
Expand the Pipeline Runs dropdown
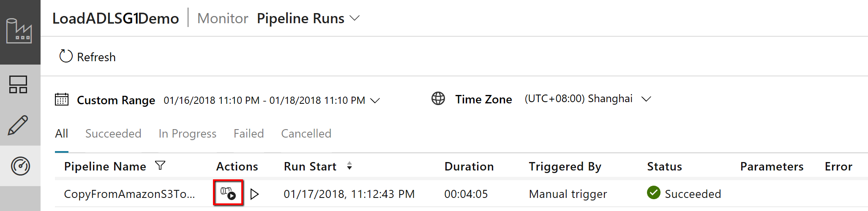click(355, 18)
